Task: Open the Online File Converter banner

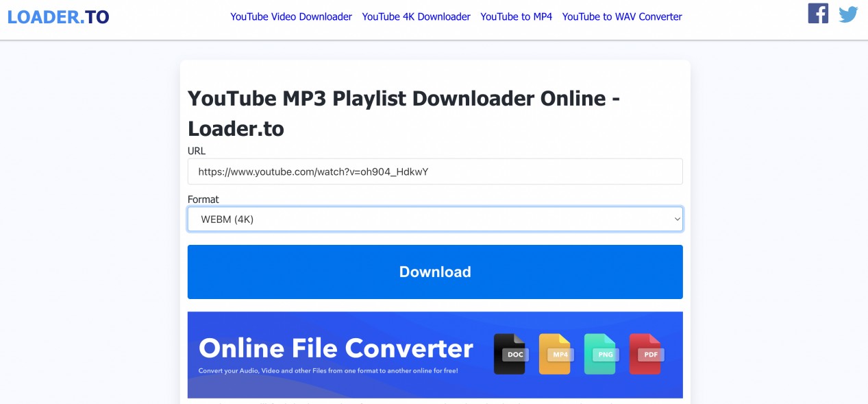Action: pyautogui.click(x=435, y=355)
